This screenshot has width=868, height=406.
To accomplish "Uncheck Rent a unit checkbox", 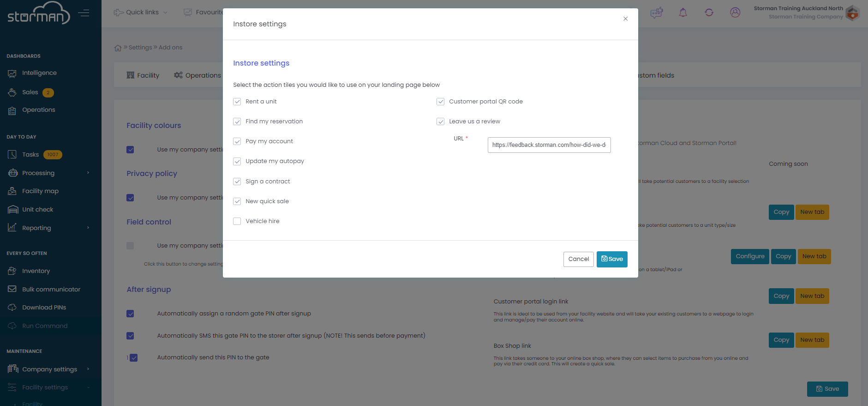I will (237, 102).
